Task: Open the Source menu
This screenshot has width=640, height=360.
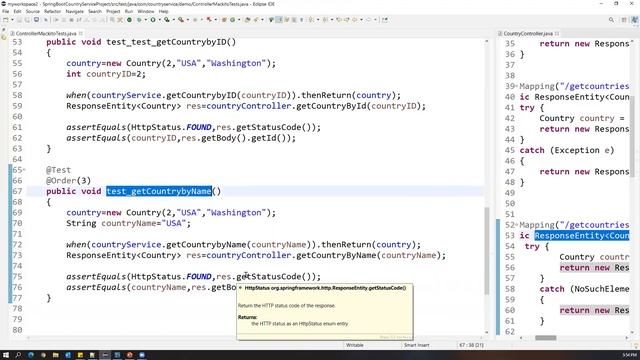Action: (x=33, y=11)
